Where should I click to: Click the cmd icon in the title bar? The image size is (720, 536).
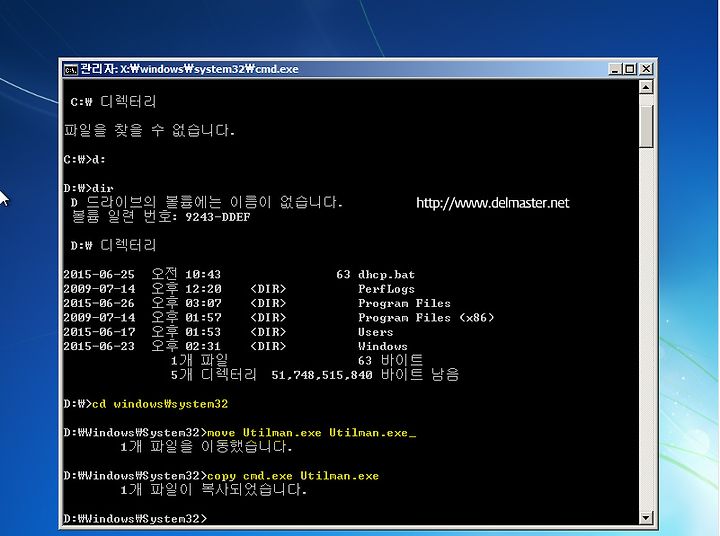(71, 69)
